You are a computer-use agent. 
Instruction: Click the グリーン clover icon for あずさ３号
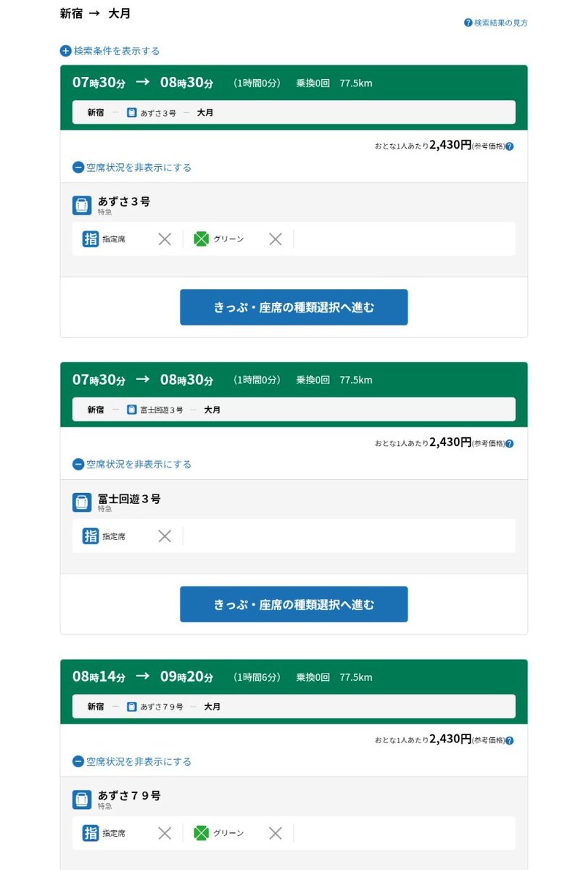[x=202, y=239]
